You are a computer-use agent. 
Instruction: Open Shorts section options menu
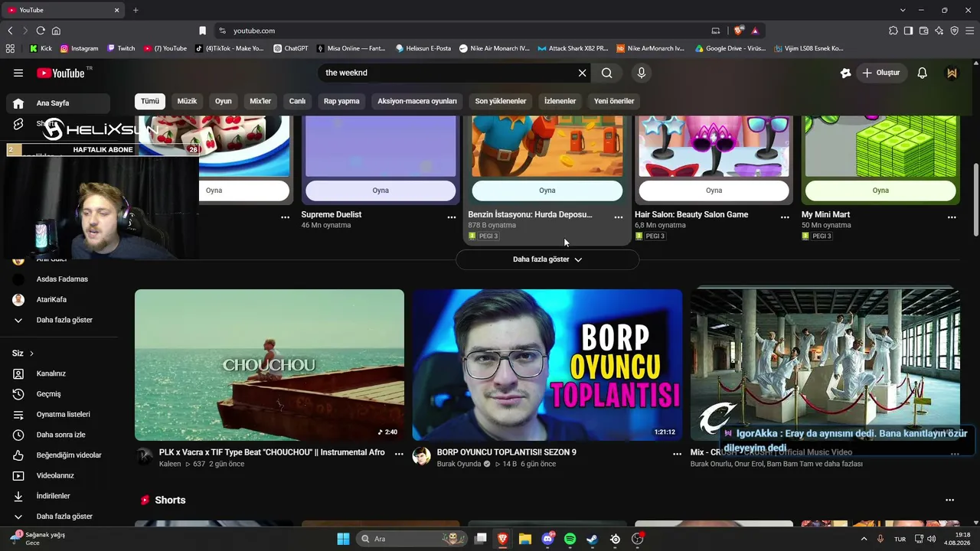[x=950, y=500]
